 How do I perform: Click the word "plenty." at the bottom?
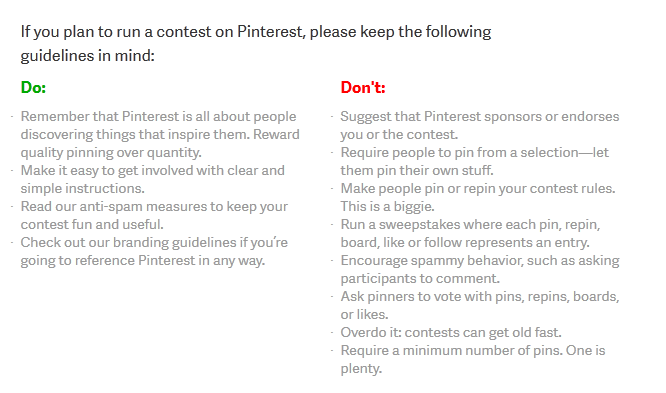point(361,368)
